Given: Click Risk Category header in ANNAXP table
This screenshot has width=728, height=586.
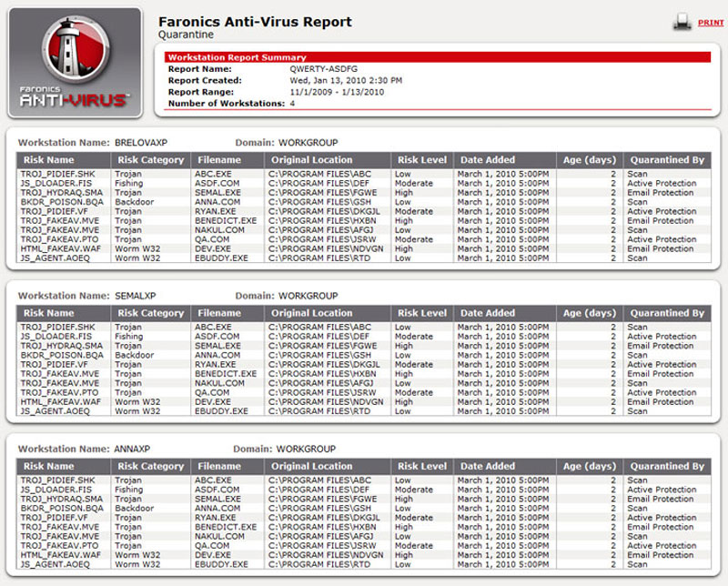Looking at the screenshot, I should (x=151, y=466).
